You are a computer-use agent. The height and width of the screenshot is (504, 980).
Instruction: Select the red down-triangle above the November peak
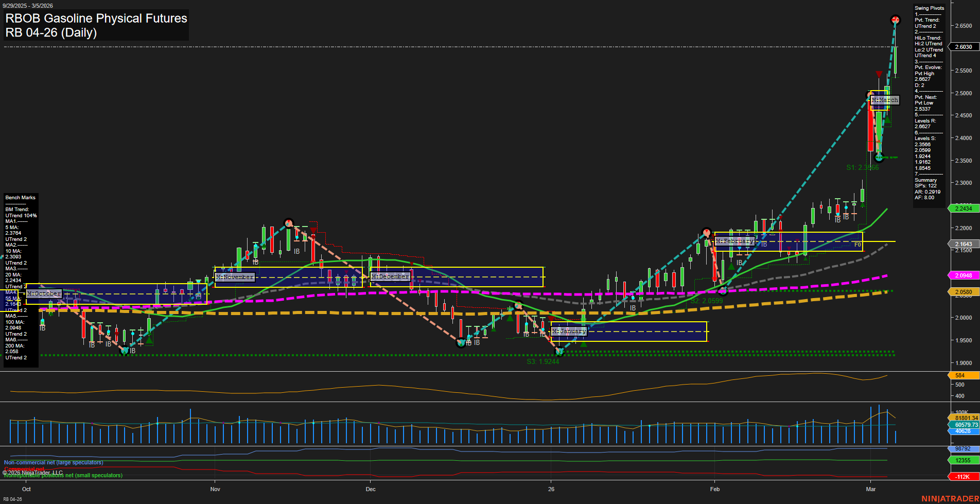pos(312,229)
